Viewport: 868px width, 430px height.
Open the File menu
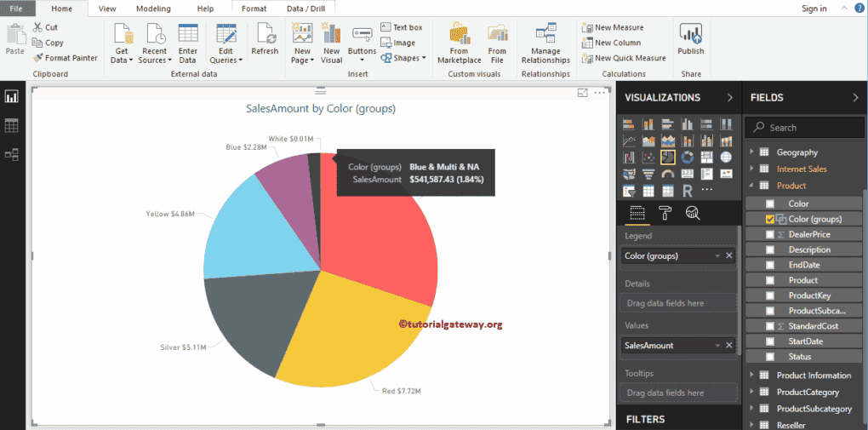pos(16,9)
